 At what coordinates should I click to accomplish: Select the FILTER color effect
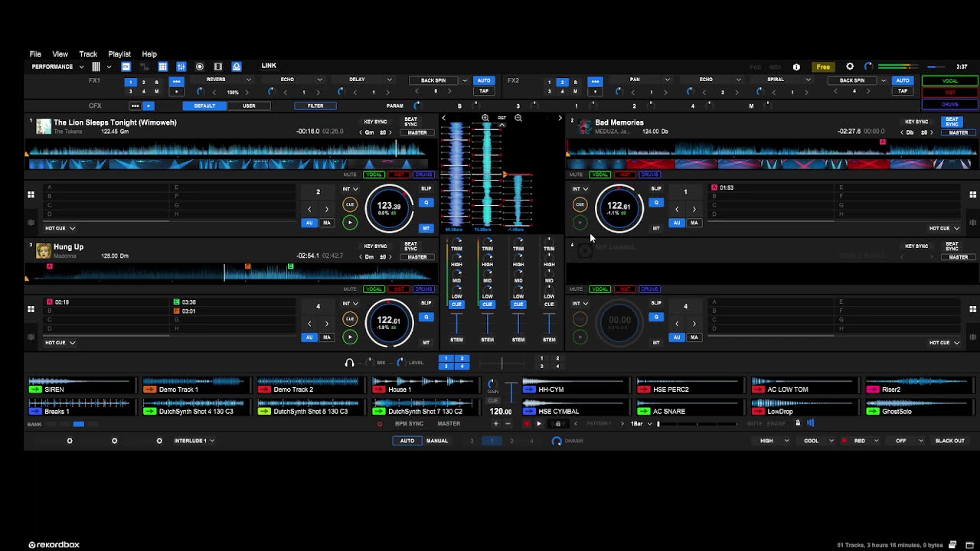pyautogui.click(x=315, y=106)
